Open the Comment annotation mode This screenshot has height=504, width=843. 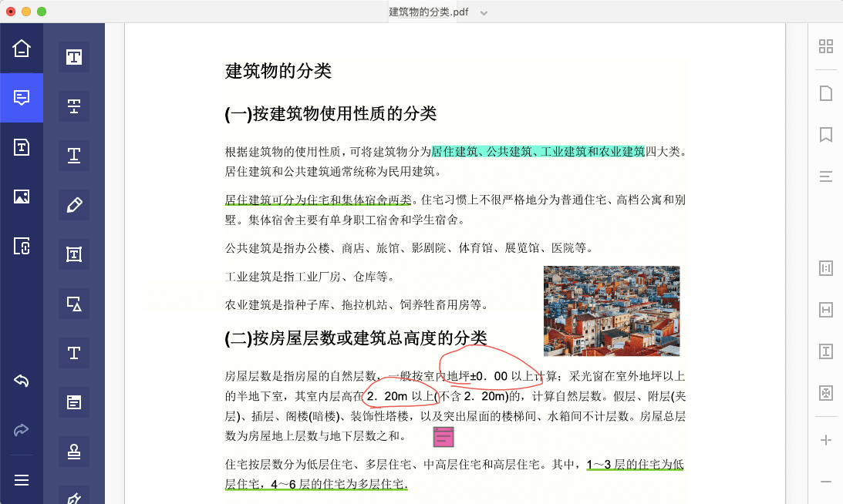click(x=22, y=98)
